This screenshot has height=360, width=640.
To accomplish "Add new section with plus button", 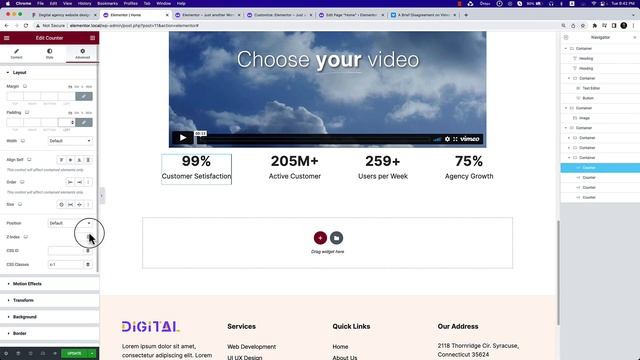I will (320, 238).
